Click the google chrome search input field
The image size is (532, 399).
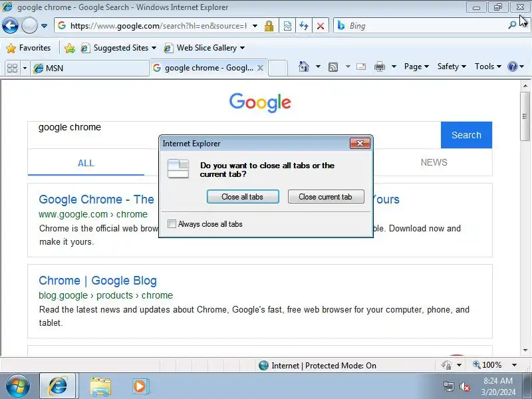click(234, 135)
